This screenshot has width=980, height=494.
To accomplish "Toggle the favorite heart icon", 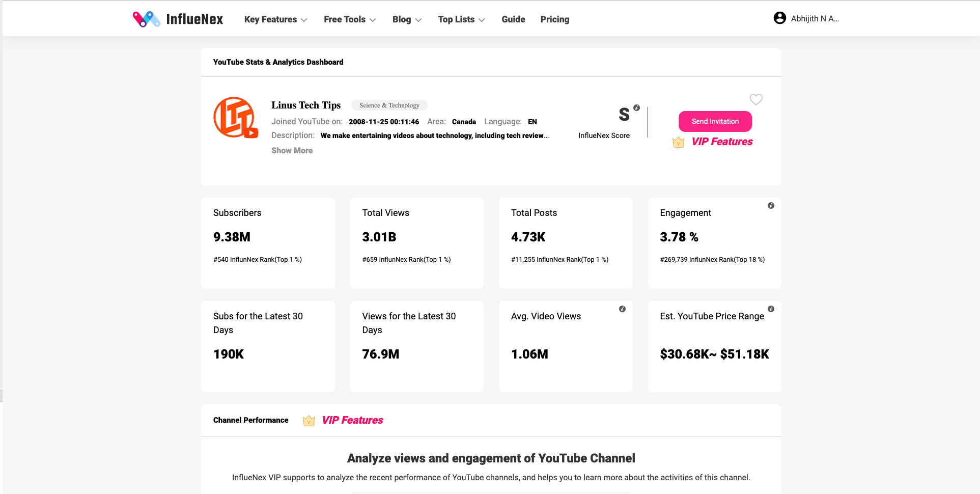I will click(x=756, y=99).
